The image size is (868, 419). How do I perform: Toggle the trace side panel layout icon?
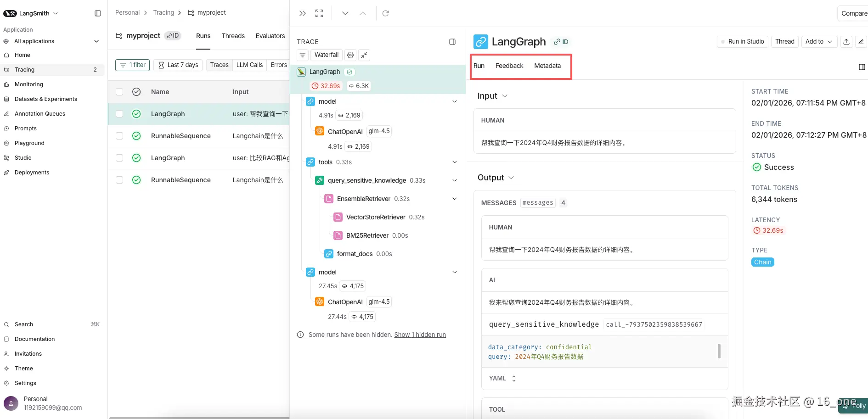452,42
